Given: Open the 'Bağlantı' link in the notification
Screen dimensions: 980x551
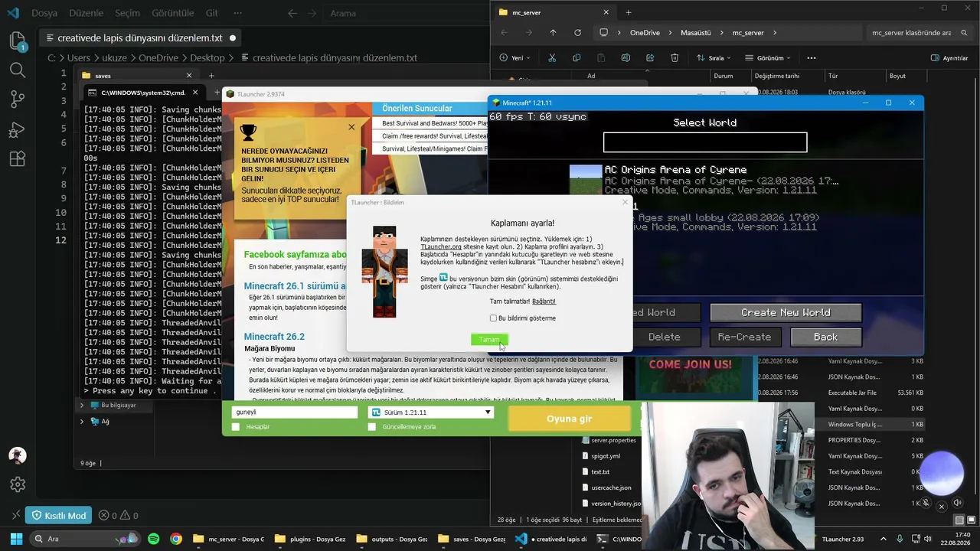Looking at the screenshot, I should pyautogui.click(x=544, y=302).
